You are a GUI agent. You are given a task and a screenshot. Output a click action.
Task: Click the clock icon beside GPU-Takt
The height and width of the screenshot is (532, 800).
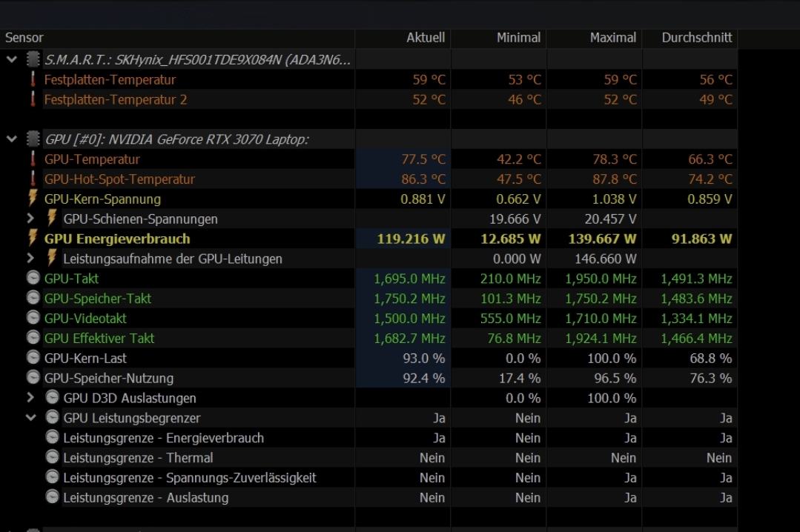pos(33,279)
